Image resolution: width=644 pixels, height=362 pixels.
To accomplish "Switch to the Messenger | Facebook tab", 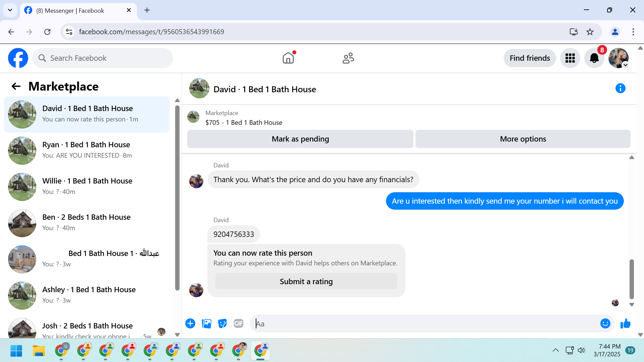I will coord(79,11).
